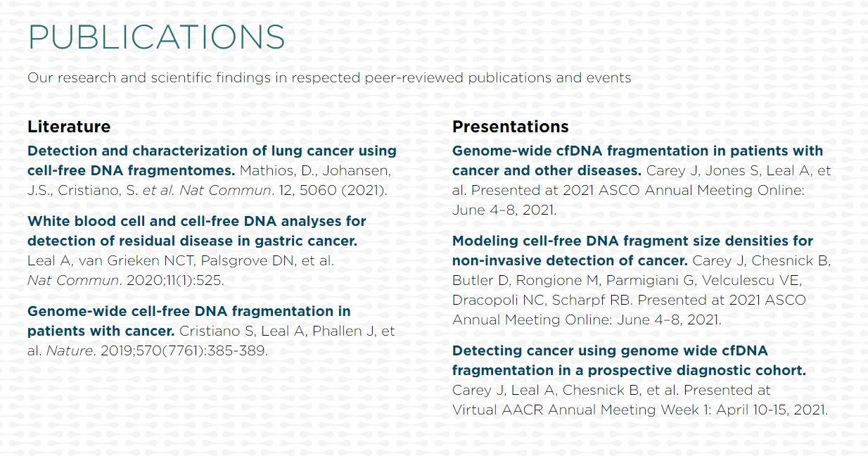Click the Mathios, Johansen author names

pyautogui.click(x=315, y=170)
